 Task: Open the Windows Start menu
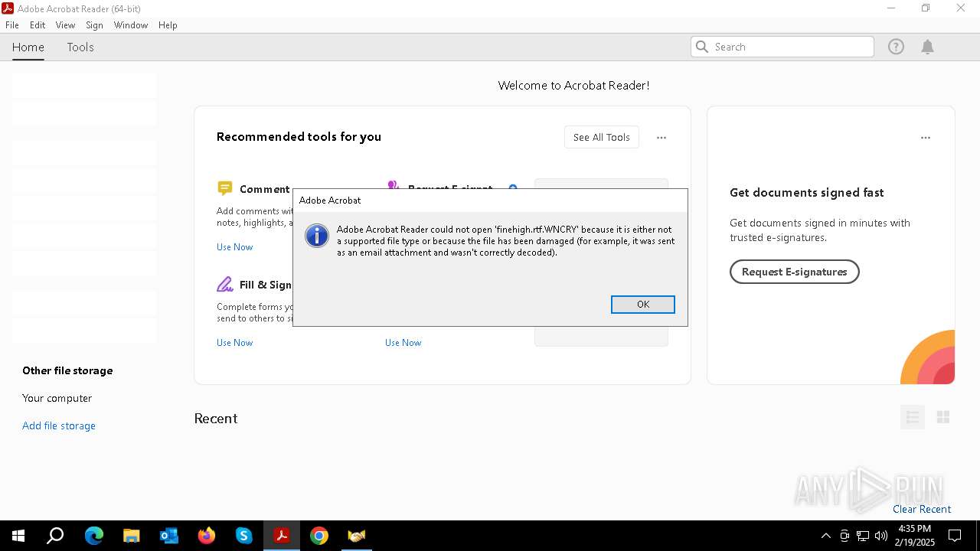tap(18, 536)
